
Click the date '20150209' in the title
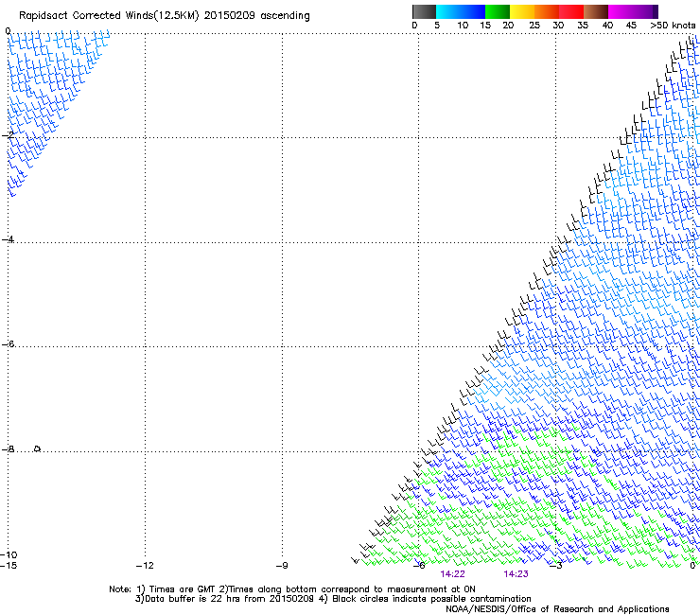(230, 16)
